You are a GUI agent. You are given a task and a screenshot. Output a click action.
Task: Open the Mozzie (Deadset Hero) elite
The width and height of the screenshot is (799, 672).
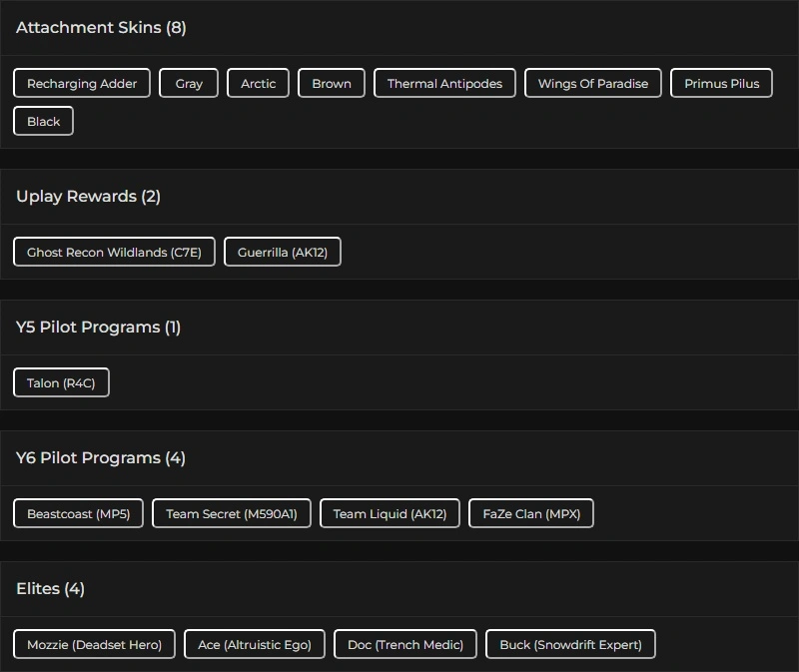pyautogui.click(x=94, y=644)
